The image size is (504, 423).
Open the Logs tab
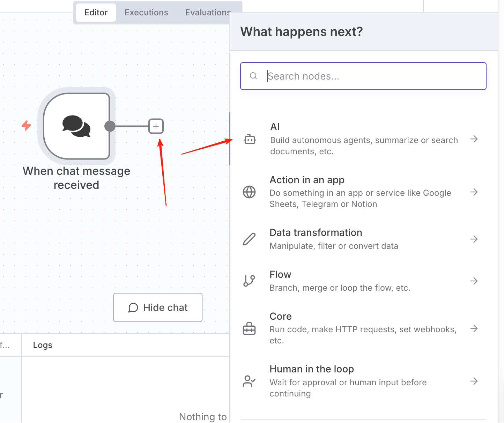pos(43,345)
